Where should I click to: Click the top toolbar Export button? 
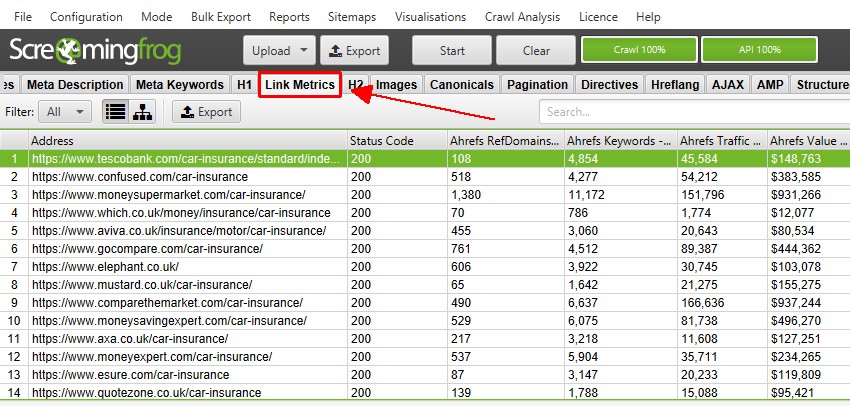(355, 50)
